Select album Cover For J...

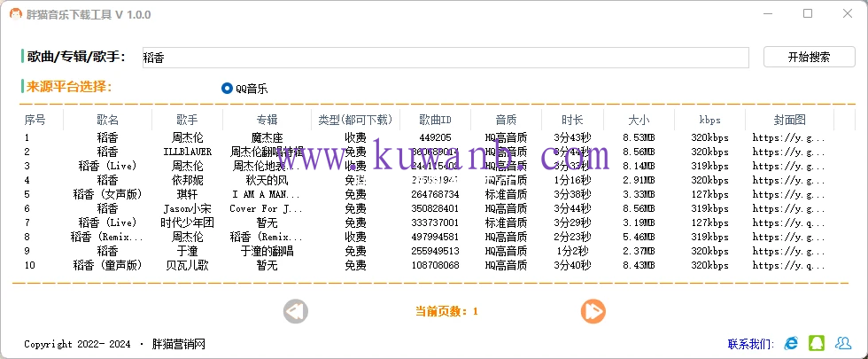tap(267, 209)
